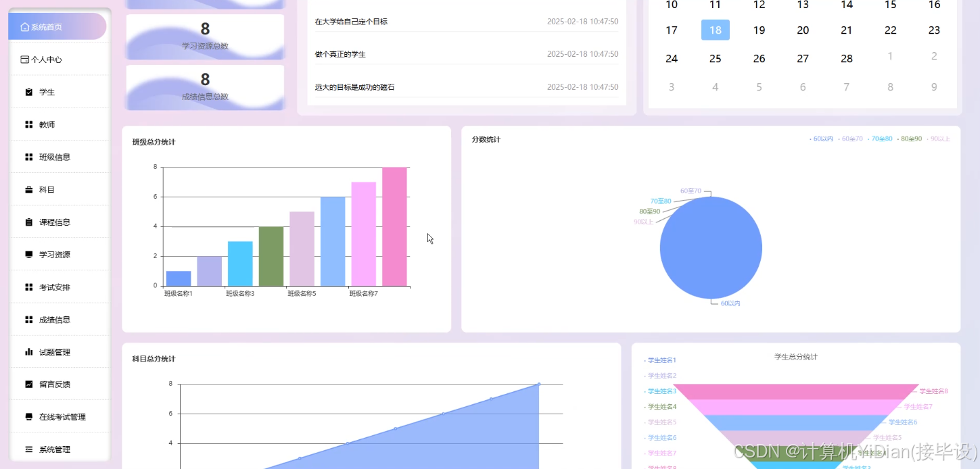Open the news item 远大的目标是成功的磁石

pos(354,87)
